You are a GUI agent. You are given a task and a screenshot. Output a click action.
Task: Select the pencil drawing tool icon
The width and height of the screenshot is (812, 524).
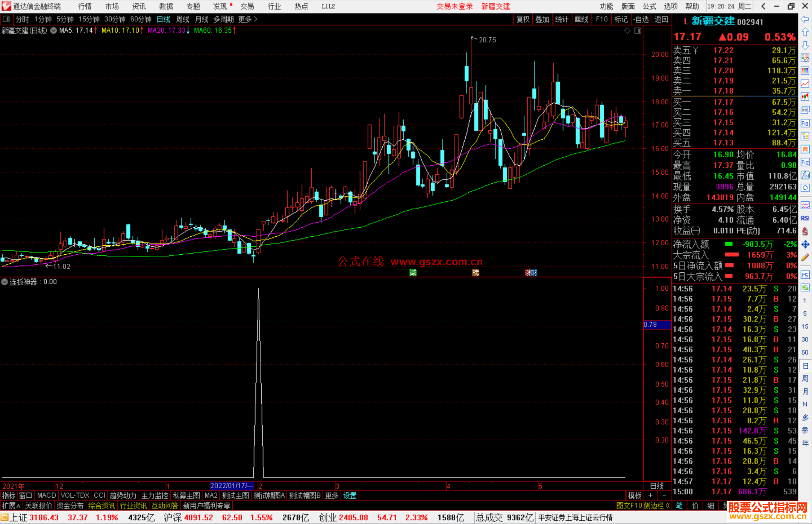[x=805, y=258]
